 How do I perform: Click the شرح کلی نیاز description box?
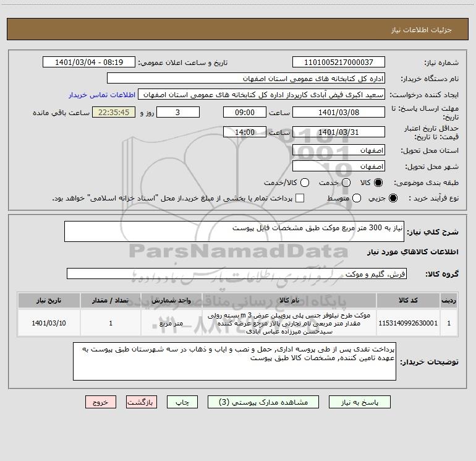234,231
